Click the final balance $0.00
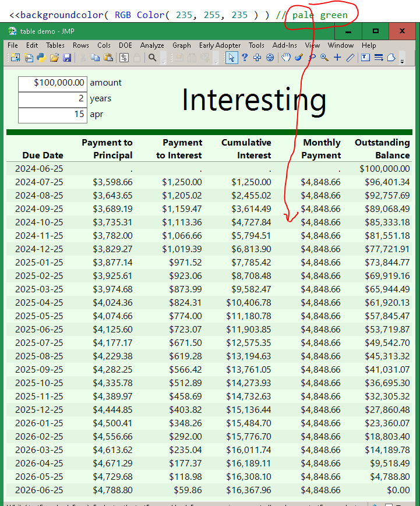Image resolution: width=420 pixels, height=506 pixels. point(398,490)
